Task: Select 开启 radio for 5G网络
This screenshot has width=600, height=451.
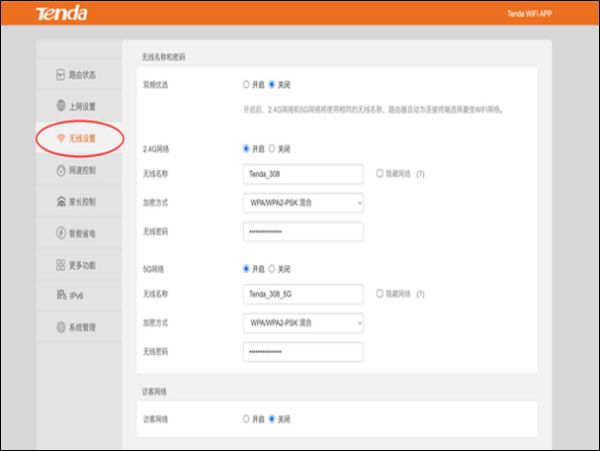Action: (x=246, y=269)
